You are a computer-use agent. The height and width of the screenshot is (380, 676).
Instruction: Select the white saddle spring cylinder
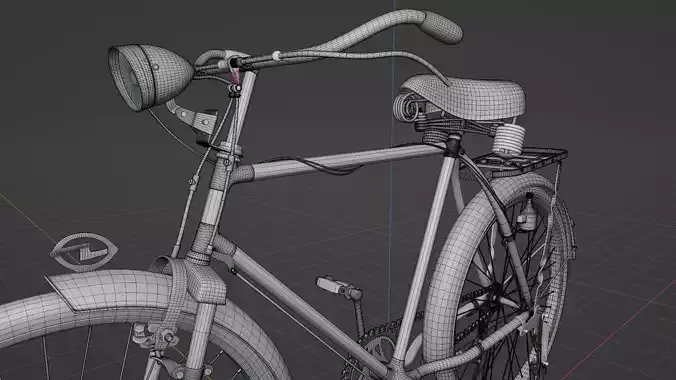pyautogui.click(x=509, y=139)
